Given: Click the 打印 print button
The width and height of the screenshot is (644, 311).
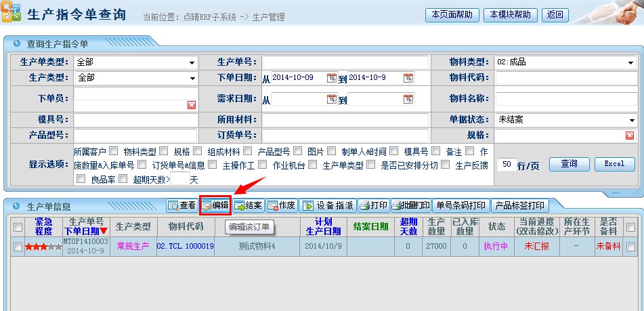Looking at the screenshot, I should (x=373, y=205).
